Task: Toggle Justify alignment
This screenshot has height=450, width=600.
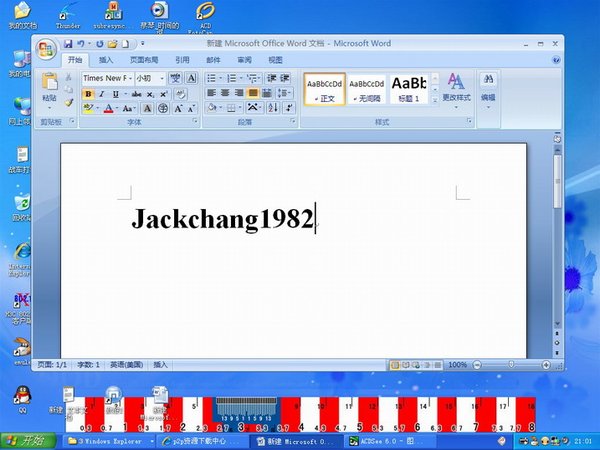Action: 253,93
